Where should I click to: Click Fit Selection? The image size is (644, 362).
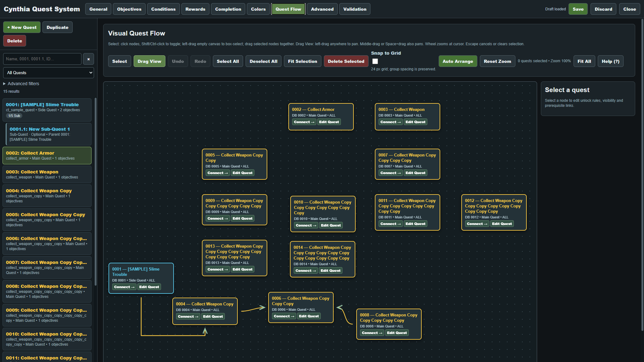(303, 61)
